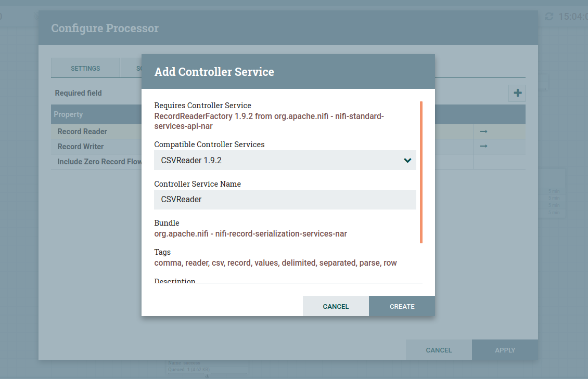The image size is (588, 379).
Task: Cancel the Add Controller Service dialog
Action: coord(336,306)
